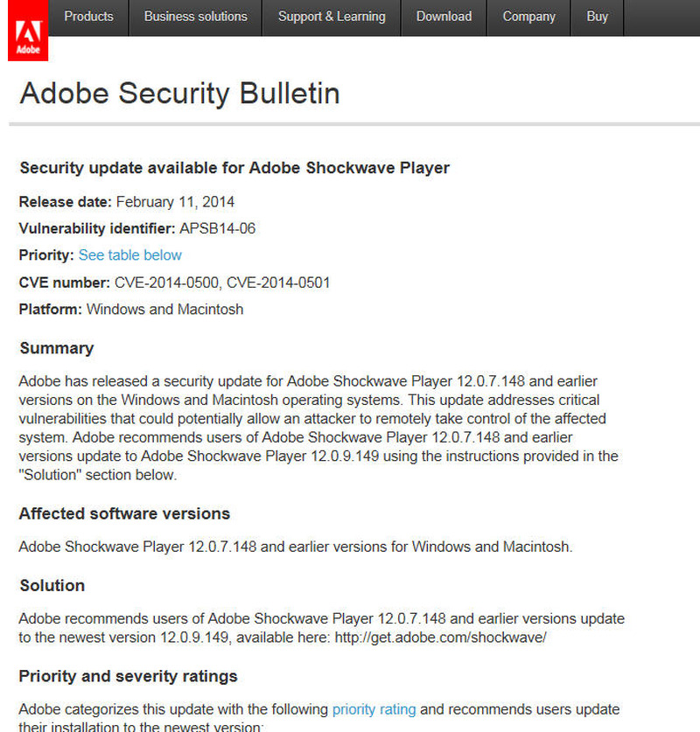The height and width of the screenshot is (732, 700).
Task: Click the red Adobe logo
Action: pos(28,31)
